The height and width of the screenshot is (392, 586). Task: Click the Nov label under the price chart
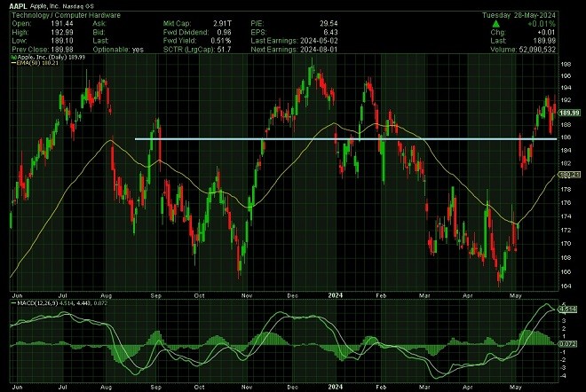[x=247, y=295]
